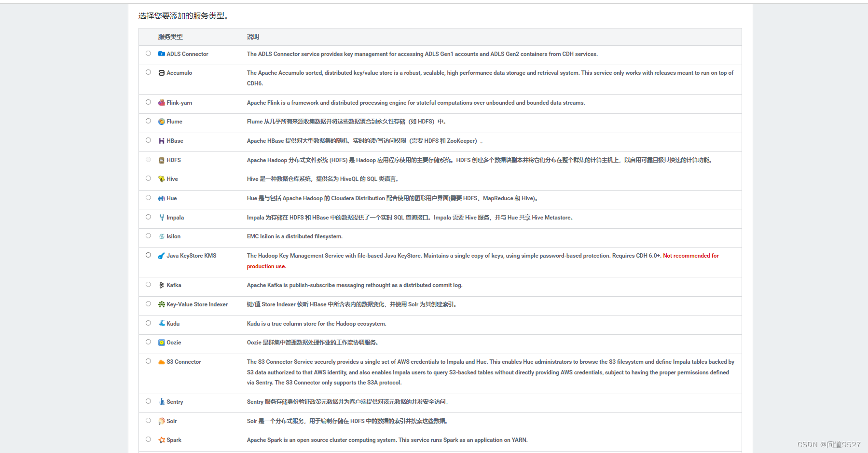Choose the Kafka radio button
The width and height of the screenshot is (868, 453).
tap(148, 285)
